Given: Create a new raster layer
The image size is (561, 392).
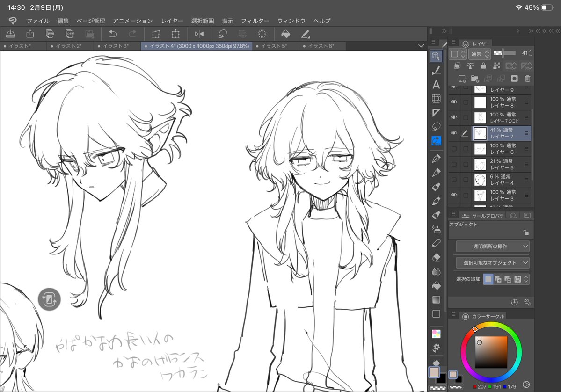Looking at the screenshot, I should click(x=462, y=79).
